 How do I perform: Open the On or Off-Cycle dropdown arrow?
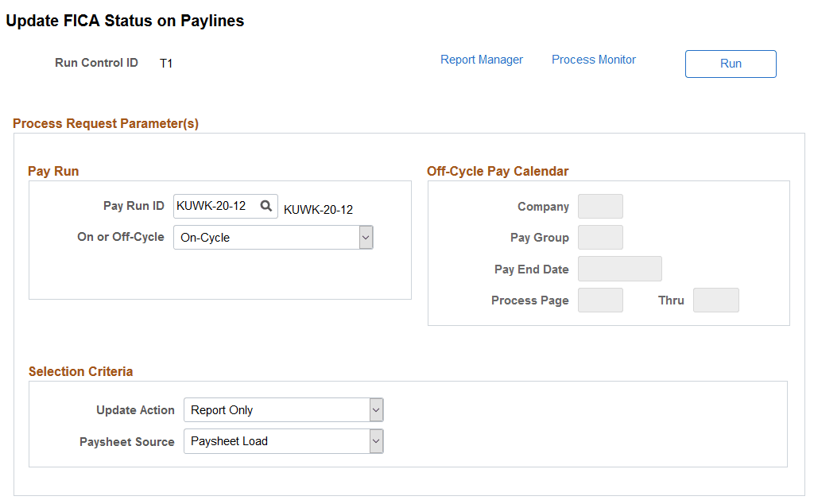pos(366,237)
